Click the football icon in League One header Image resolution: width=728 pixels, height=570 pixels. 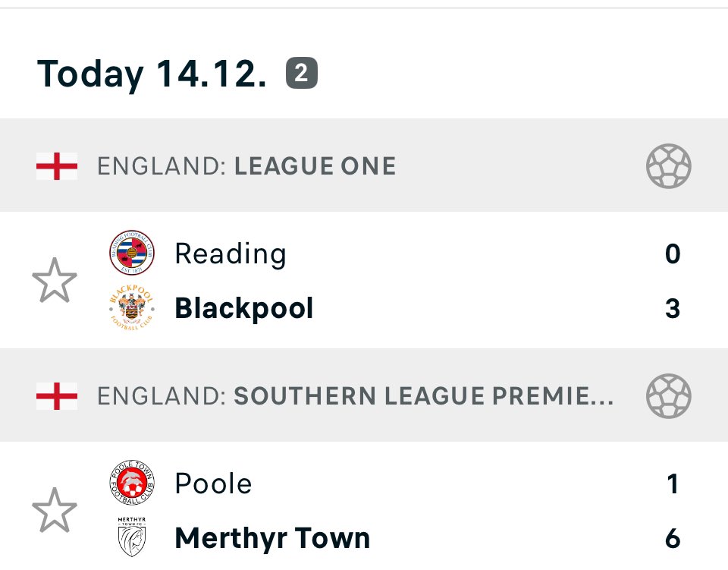tap(669, 166)
